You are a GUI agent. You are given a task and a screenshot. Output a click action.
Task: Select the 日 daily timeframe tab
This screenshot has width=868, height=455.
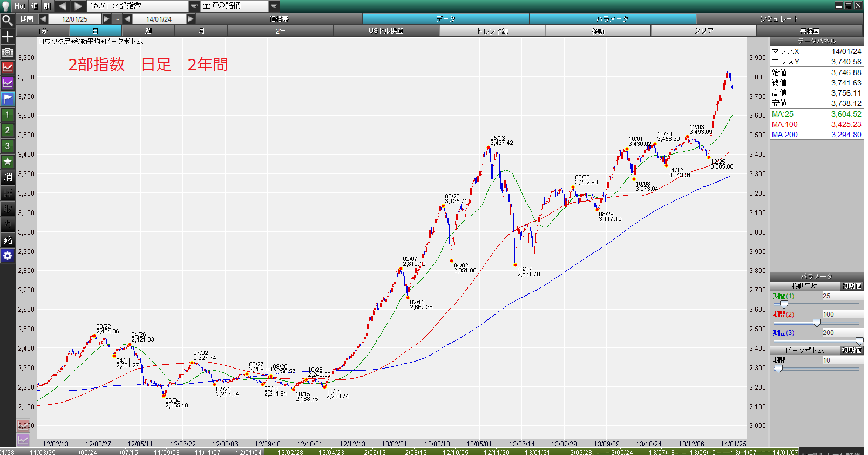96,31
